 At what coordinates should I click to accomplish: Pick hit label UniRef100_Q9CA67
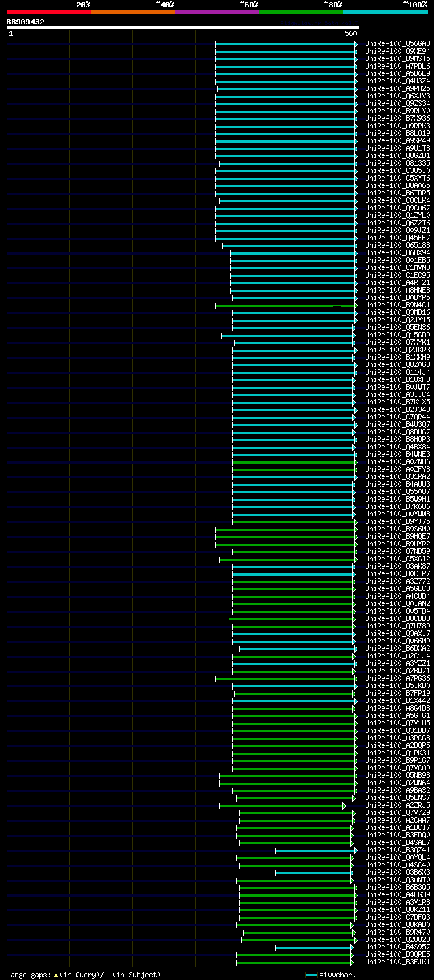(397, 208)
